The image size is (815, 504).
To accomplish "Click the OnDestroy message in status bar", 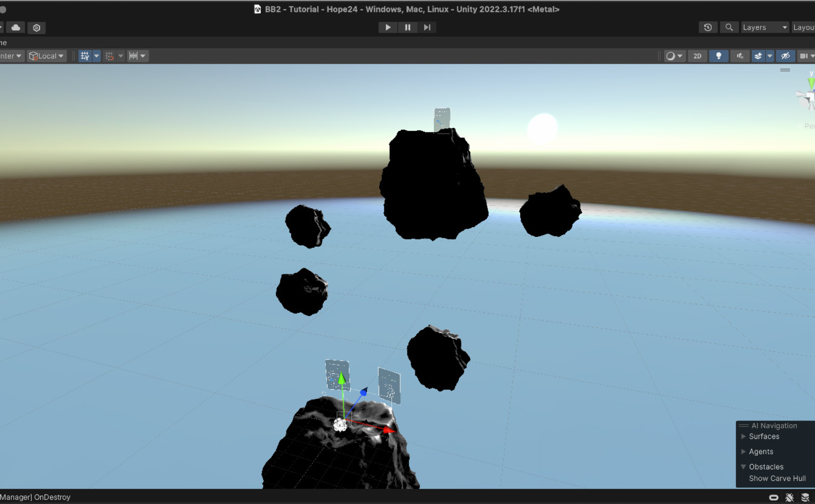I will pos(35,497).
